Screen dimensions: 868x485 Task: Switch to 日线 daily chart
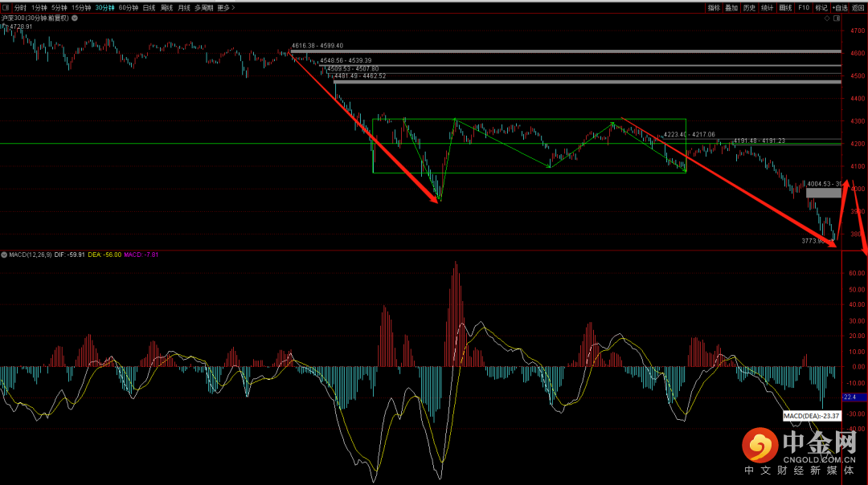(x=149, y=7)
